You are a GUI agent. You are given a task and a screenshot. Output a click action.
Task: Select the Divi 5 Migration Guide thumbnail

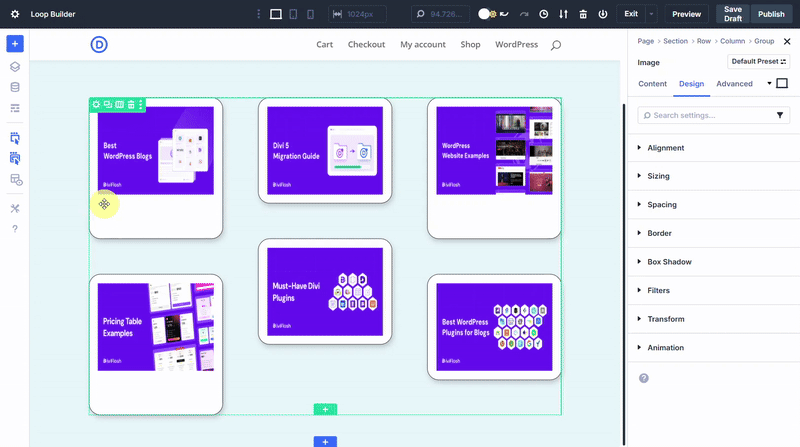click(325, 151)
